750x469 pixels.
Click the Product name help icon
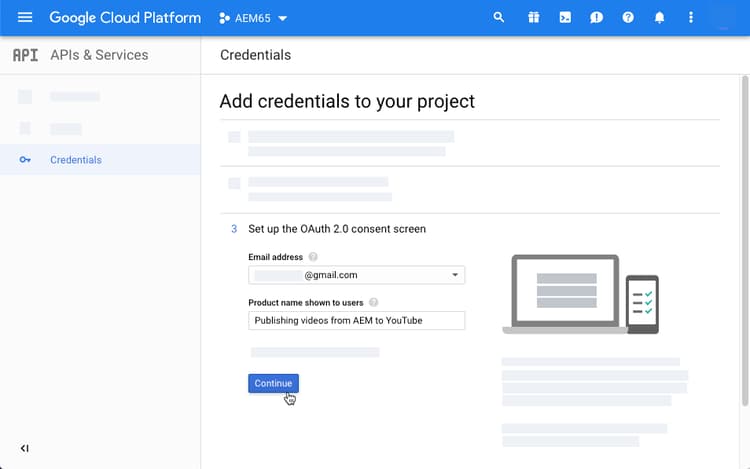373,302
